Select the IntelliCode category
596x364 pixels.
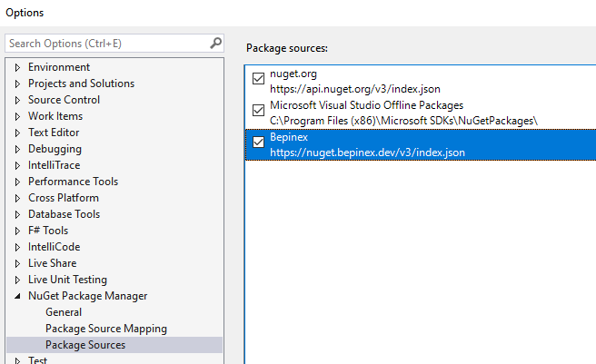54,247
